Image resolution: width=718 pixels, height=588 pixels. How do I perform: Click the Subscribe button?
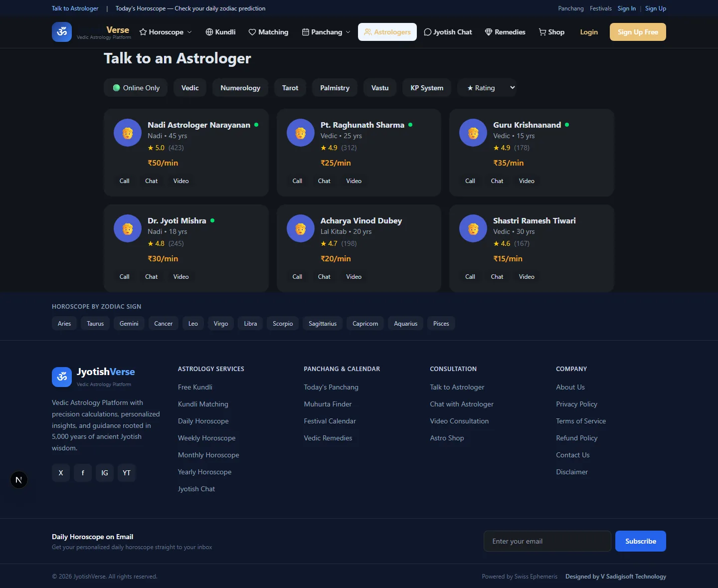click(x=641, y=541)
